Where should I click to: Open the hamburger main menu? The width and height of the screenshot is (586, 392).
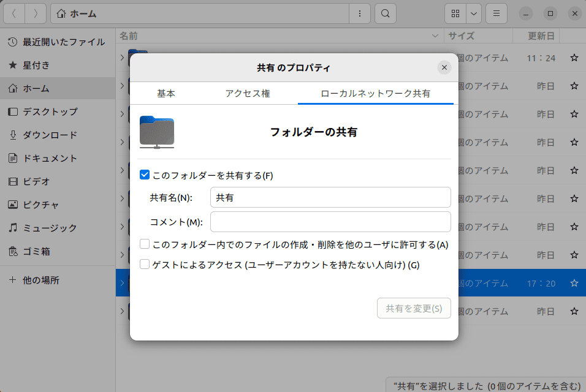(497, 14)
